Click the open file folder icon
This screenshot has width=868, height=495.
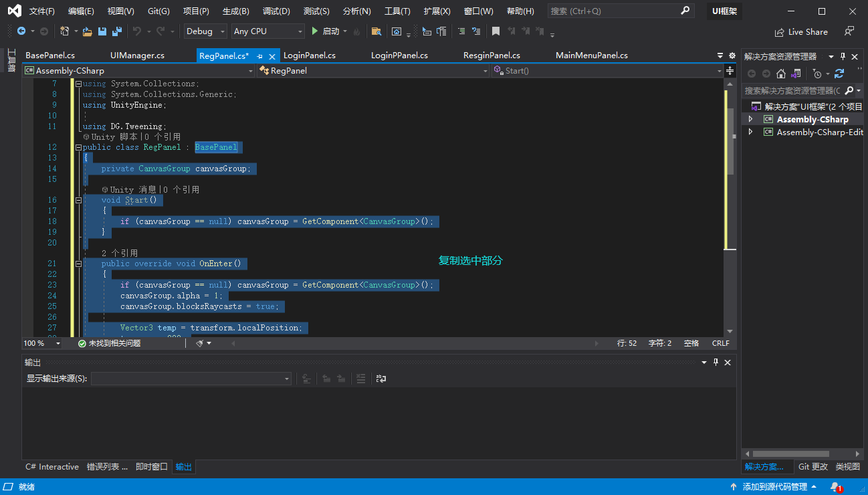[88, 31]
